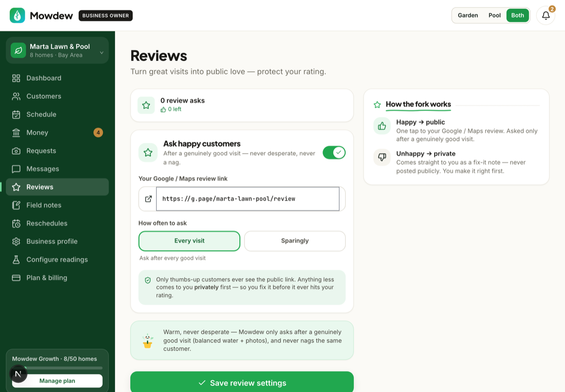Open review link via external-link icon
565x392 pixels.
pos(148,199)
